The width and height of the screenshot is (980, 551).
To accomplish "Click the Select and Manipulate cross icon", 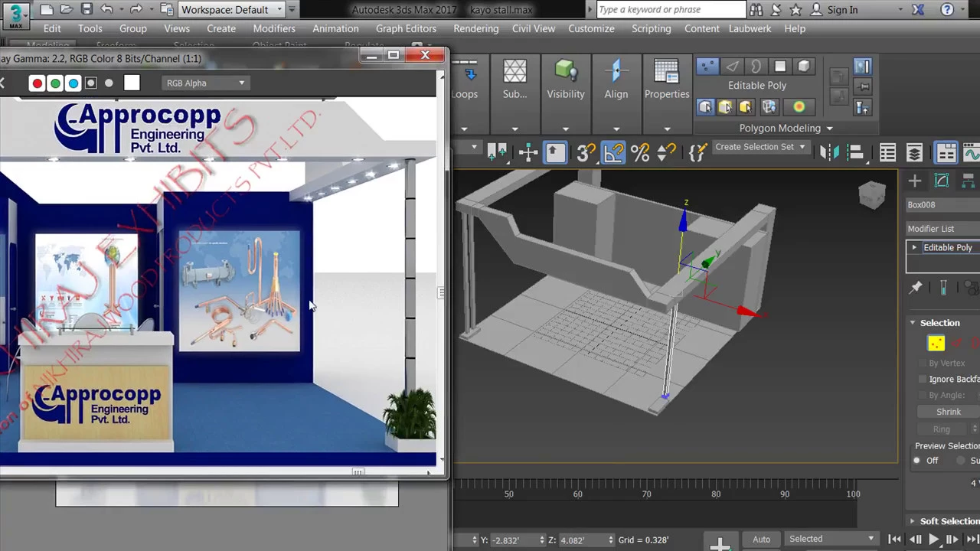I will 528,153.
